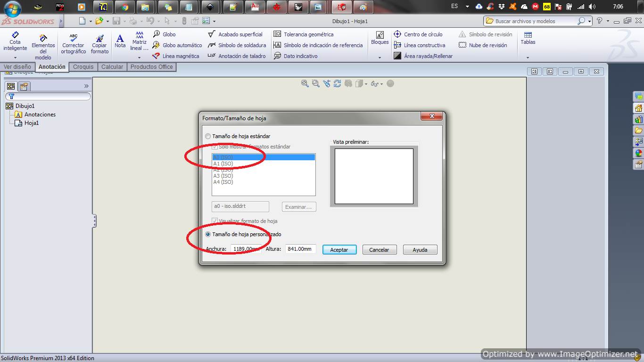Choose Área rayada/Rellenar hatch tool
This screenshot has height=362, width=644.
coord(423,56)
